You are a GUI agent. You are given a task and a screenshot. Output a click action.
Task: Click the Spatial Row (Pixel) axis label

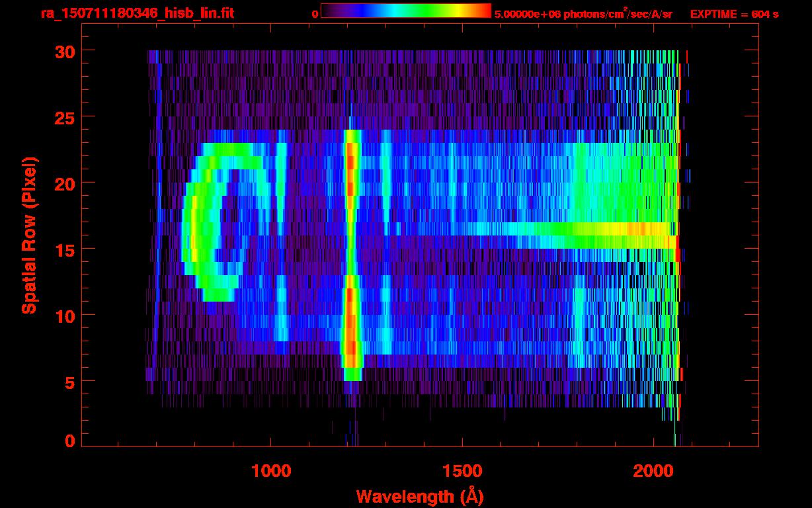pos(29,235)
